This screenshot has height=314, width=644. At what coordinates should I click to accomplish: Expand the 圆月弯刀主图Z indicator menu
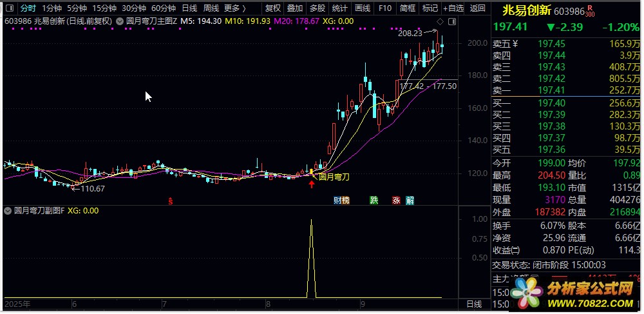120,21
